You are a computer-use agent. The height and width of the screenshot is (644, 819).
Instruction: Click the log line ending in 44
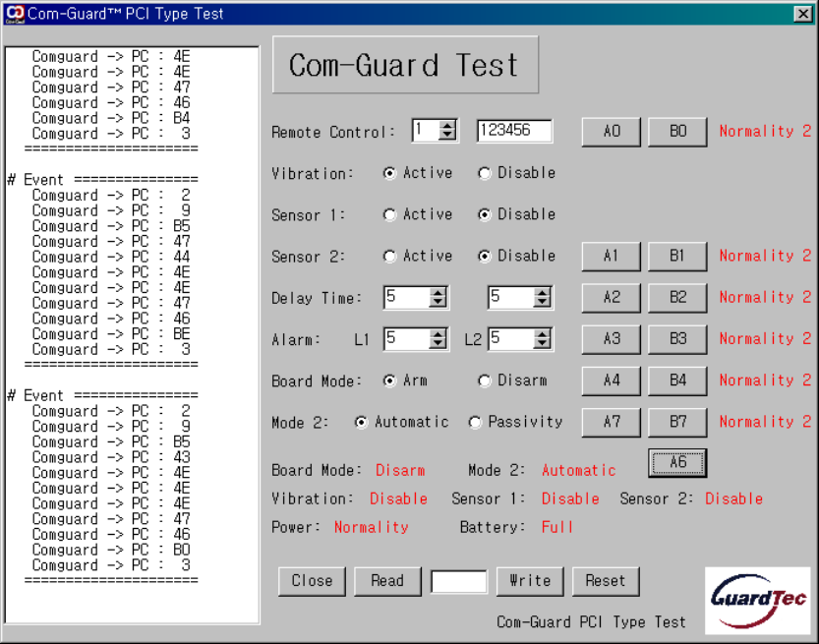111,257
